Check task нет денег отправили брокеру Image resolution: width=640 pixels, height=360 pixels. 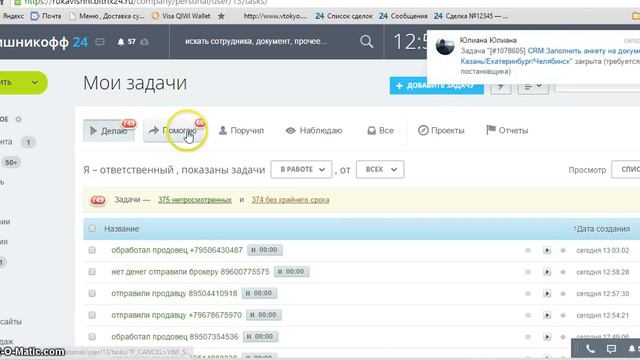pyautogui.click(x=92, y=271)
